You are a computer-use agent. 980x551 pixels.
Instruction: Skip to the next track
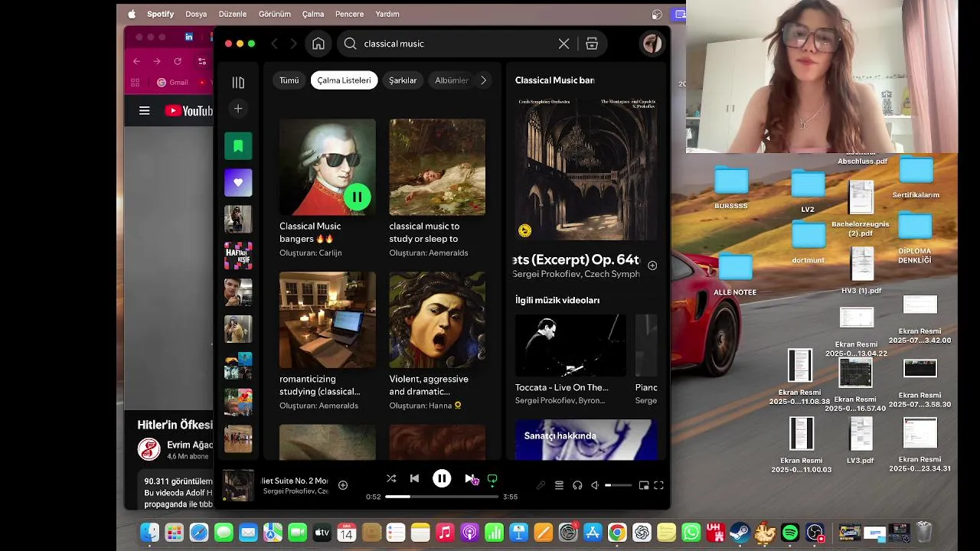[x=469, y=478]
